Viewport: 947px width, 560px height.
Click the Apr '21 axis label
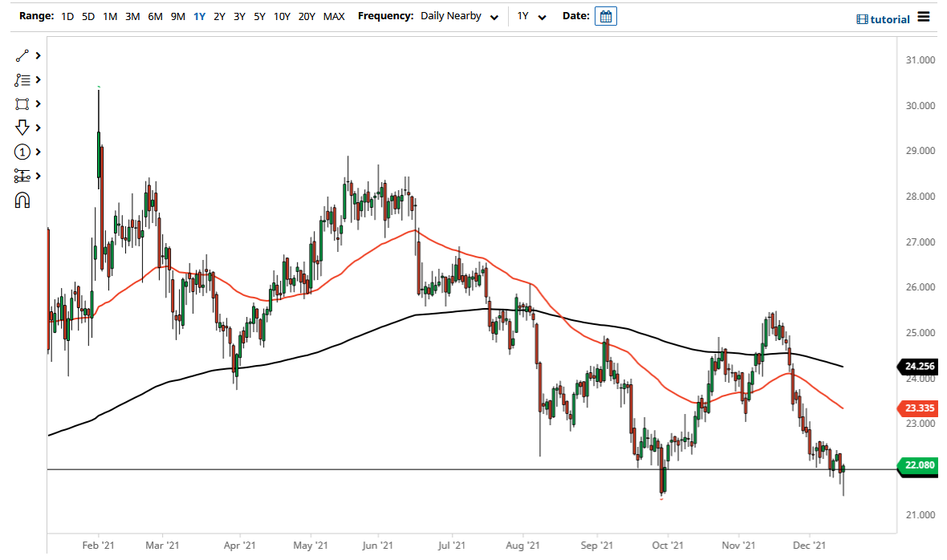tap(239, 546)
